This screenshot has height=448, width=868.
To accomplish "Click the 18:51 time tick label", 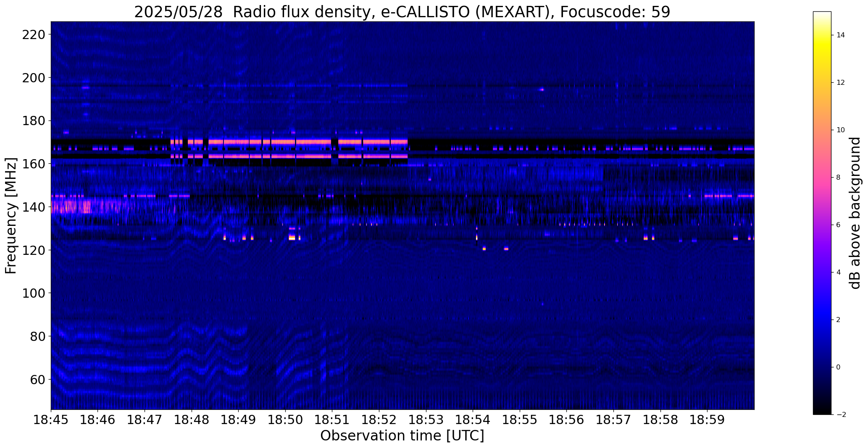I will (332, 420).
